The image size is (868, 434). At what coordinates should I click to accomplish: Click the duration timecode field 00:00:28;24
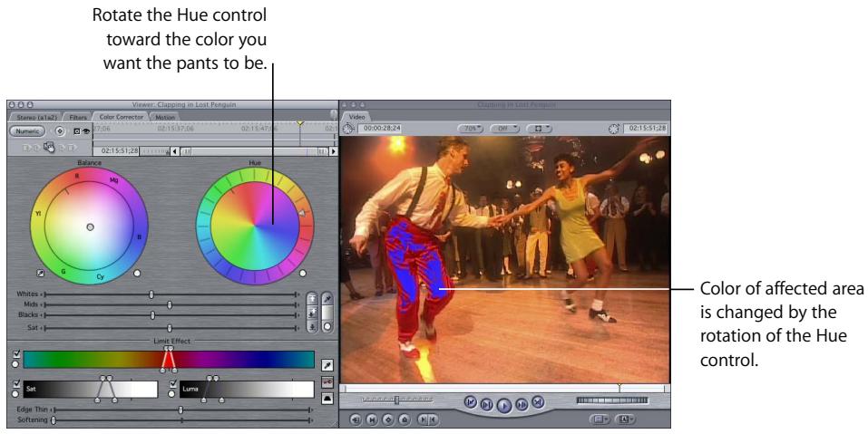point(380,129)
